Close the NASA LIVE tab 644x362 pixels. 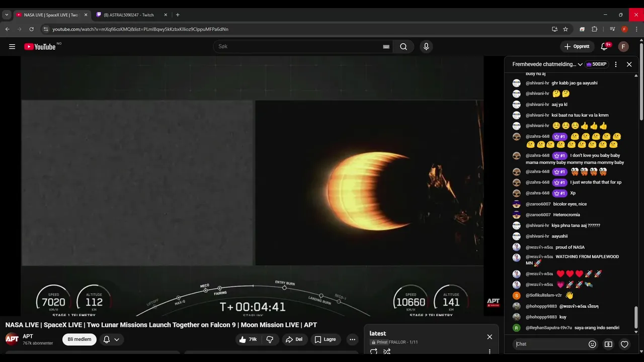pos(86,15)
